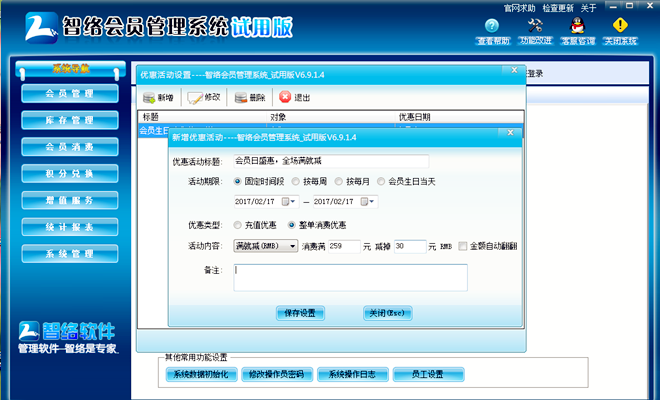Open 系统管理 in the navigation sidebar

click(70, 254)
